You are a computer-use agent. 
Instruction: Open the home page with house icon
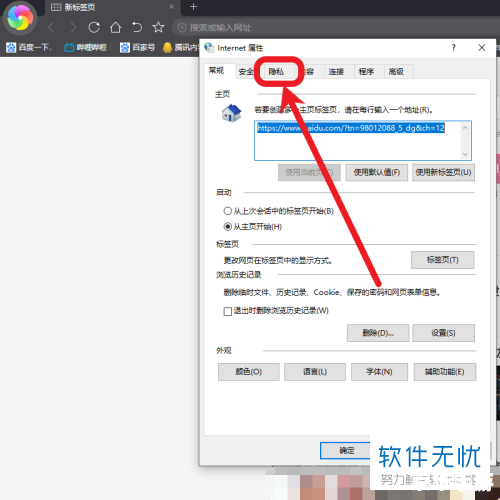click(x=115, y=27)
